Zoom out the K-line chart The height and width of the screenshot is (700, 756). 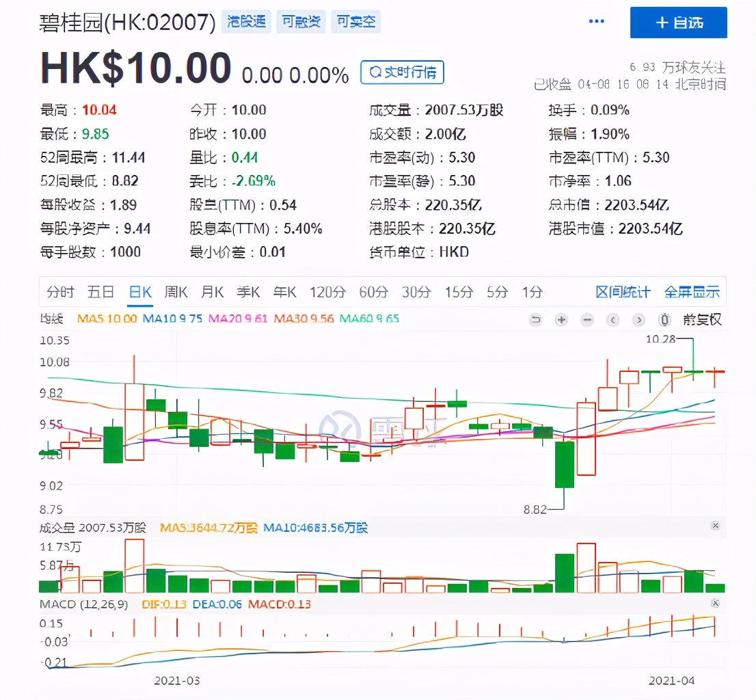coord(587,320)
